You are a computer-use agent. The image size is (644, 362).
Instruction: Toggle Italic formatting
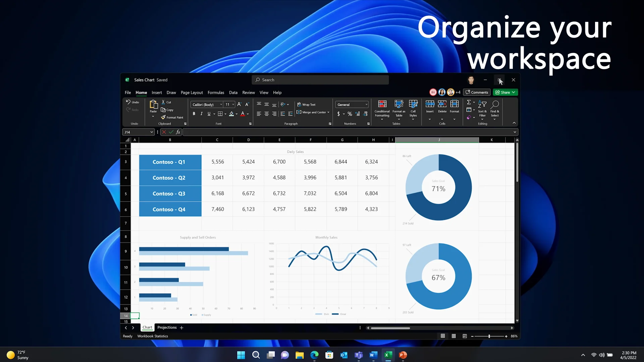click(x=201, y=114)
